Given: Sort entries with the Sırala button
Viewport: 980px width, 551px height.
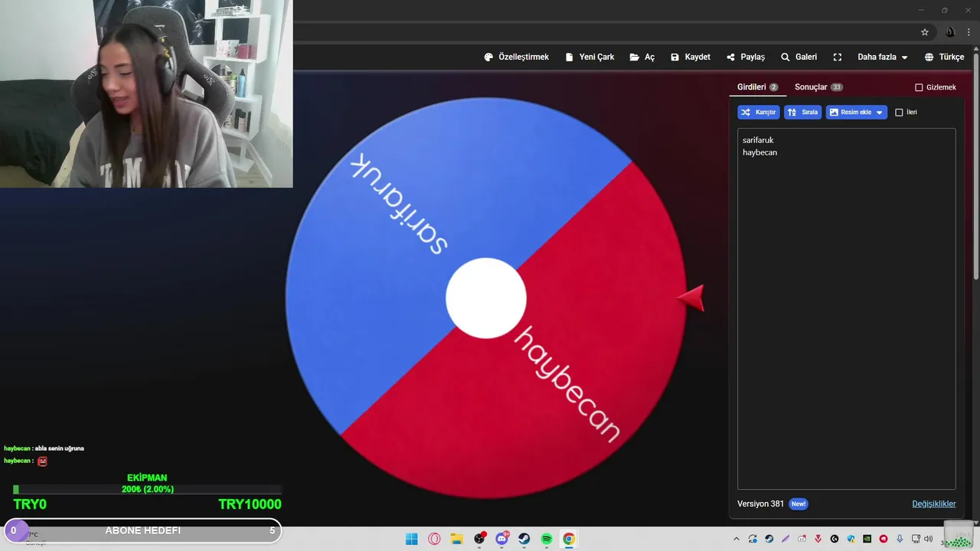Looking at the screenshot, I should (x=802, y=112).
